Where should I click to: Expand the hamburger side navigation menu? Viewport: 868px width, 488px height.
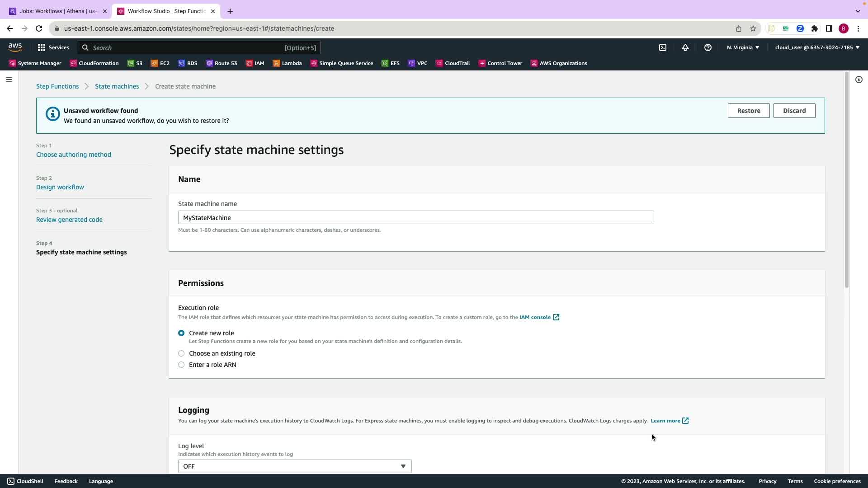[x=9, y=80]
